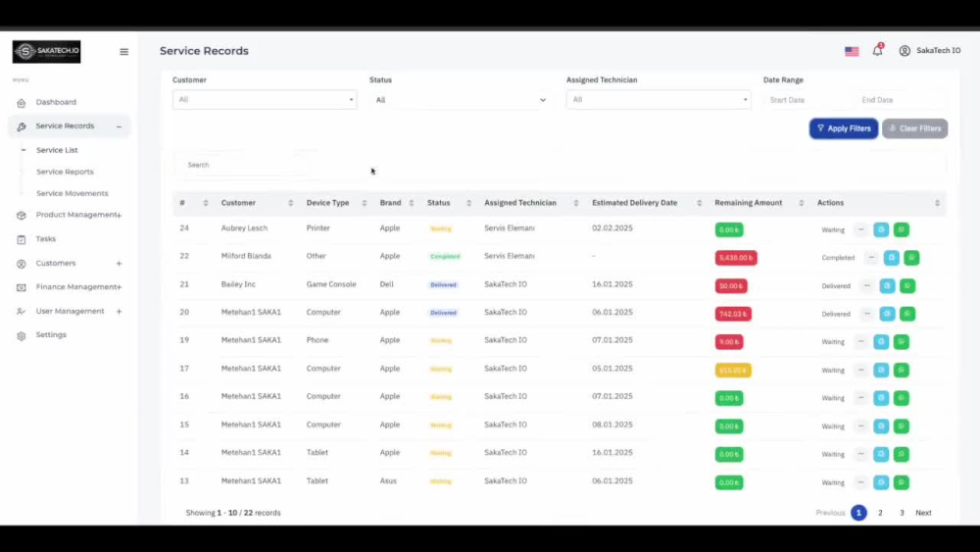Expand the User Management sidebar section
The image size is (980, 552).
click(119, 312)
